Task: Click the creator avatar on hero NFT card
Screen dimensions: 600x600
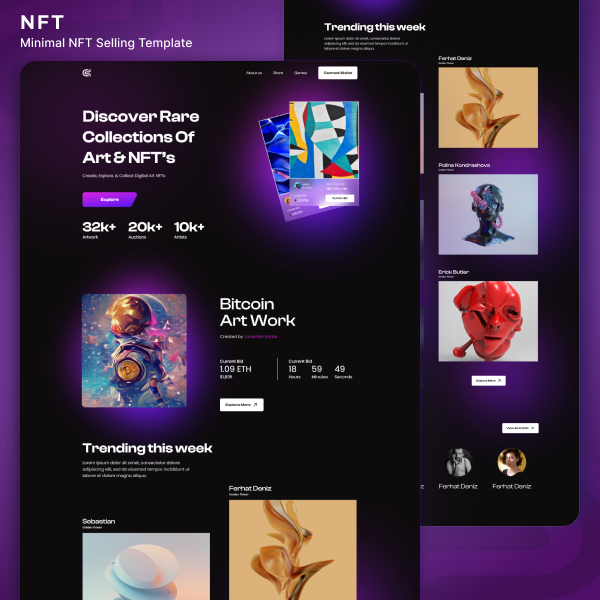Action: 298,186
